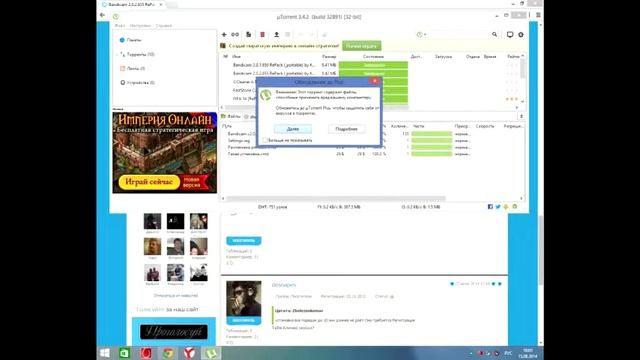This screenshot has width=640, height=360.
Task: Open the red Opera icon in taskbar
Action: coord(146,353)
